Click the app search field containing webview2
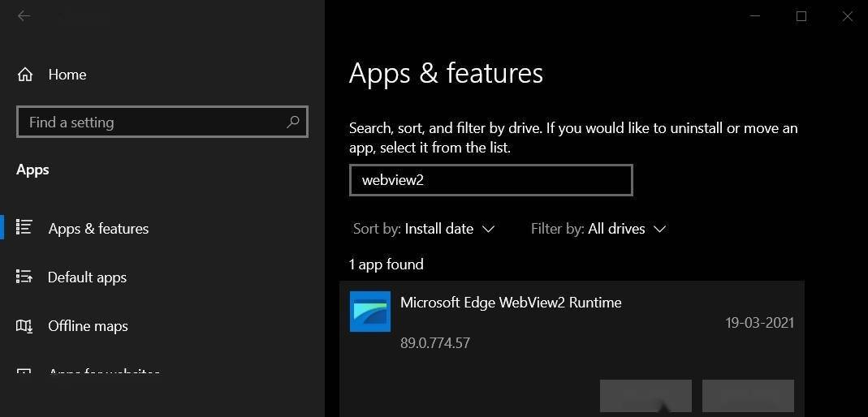This screenshot has height=417, width=868. point(491,180)
